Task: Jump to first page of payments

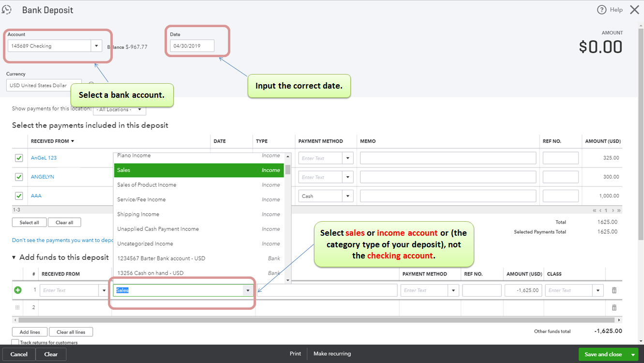Action: point(595,211)
